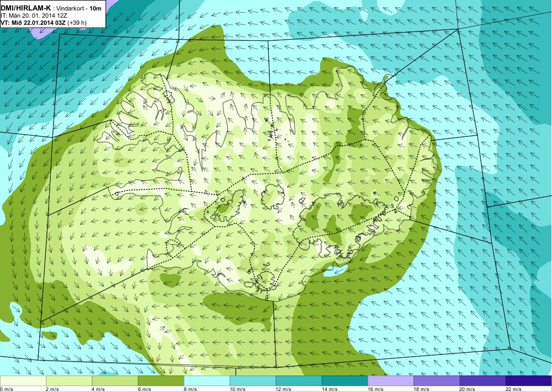
Task: Click the 12–14 m/s teal legend swatch
Action: [299, 381]
